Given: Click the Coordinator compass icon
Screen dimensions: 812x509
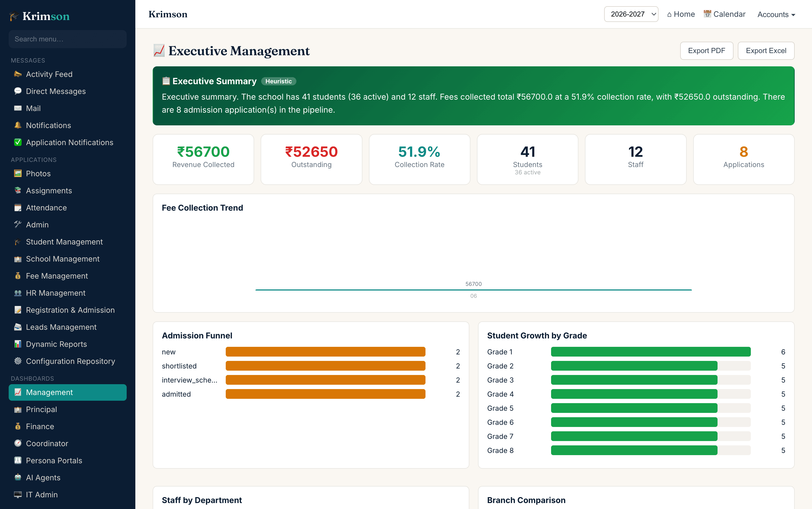Looking at the screenshot, I should (x=18, y=443).
